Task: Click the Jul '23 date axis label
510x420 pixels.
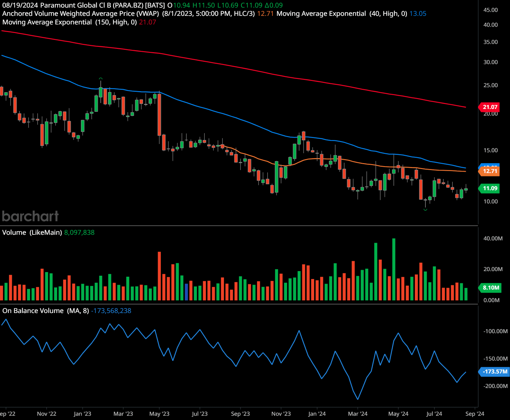Action: click(200, 414)
